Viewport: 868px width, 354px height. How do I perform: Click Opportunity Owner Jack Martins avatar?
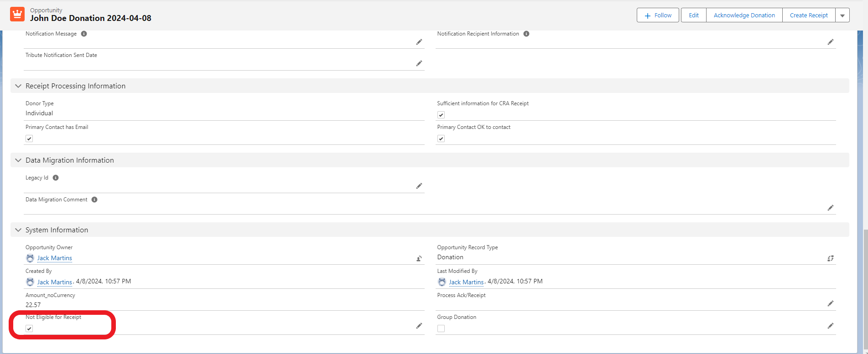click(x=30, y=258)
